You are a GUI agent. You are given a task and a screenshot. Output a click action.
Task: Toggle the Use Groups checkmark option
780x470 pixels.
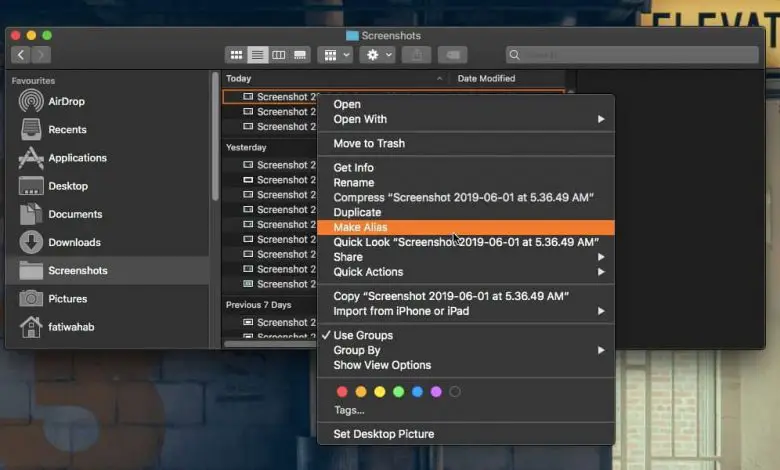466,336
